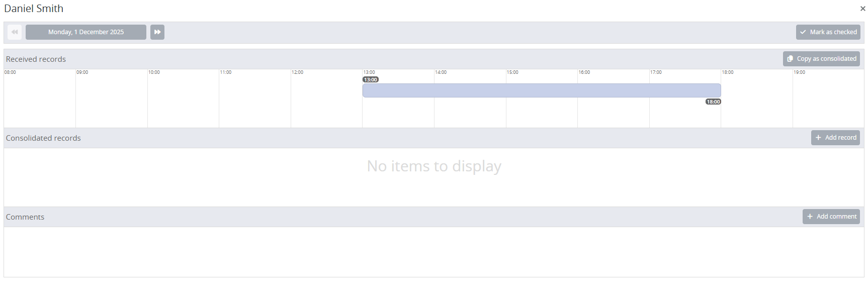This screenshot has height=298, width=868.
Task: Advance to the next day arrow
Action: pos(157,32)
